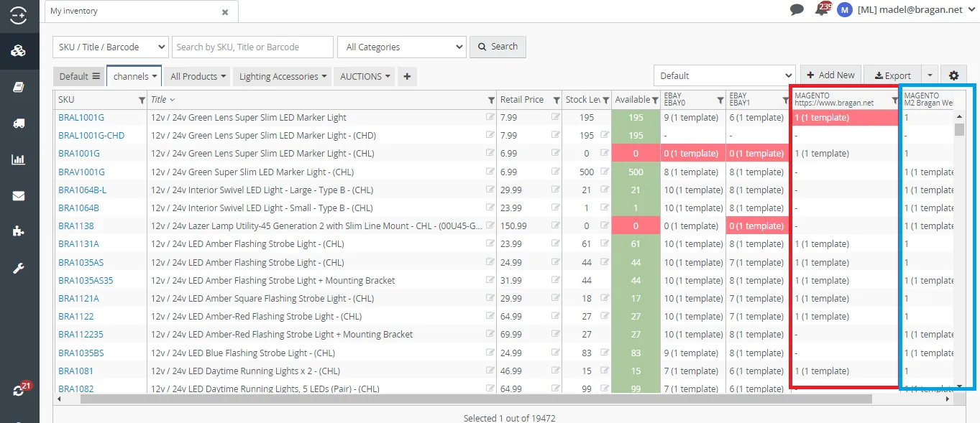Close the My inventory tab
This screenshot has width=980, height=423.
[225, 12]
